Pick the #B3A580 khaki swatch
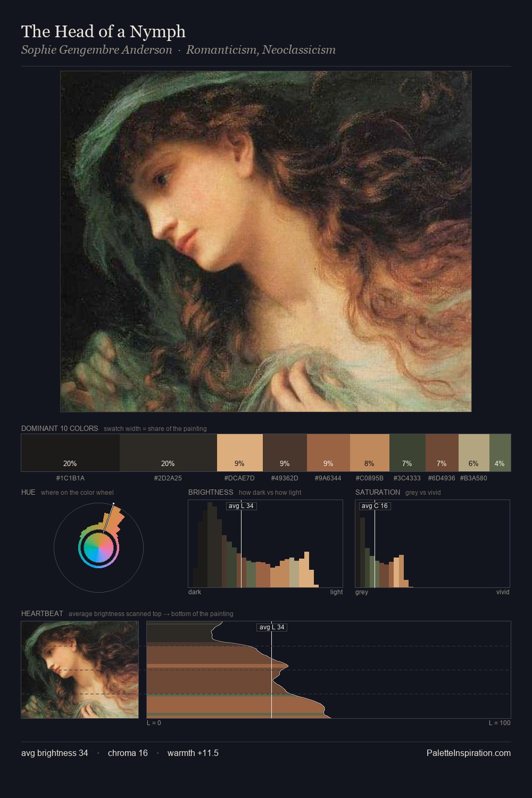Image resolution: width=532 pixels, height=798 pixels. [473, 453]
